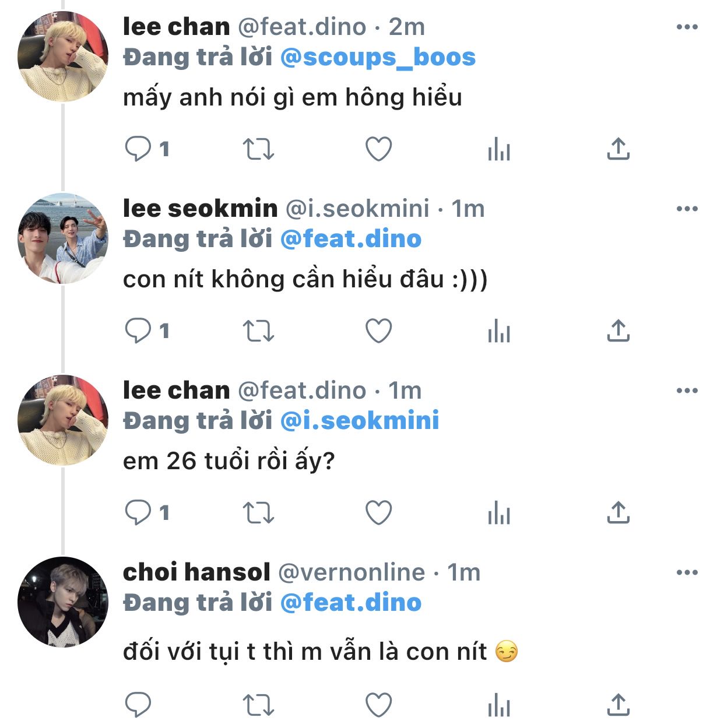Retweet lee chan's "em 26 tuổi rồi ấy?" tweet
724x728 pixels.
(x=258, y=513)
